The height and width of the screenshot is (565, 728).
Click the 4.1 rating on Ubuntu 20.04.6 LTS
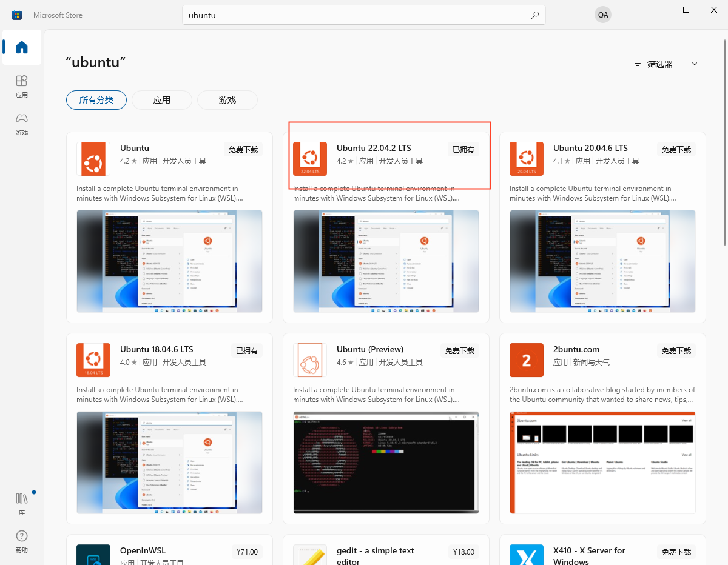click(561, 161)
